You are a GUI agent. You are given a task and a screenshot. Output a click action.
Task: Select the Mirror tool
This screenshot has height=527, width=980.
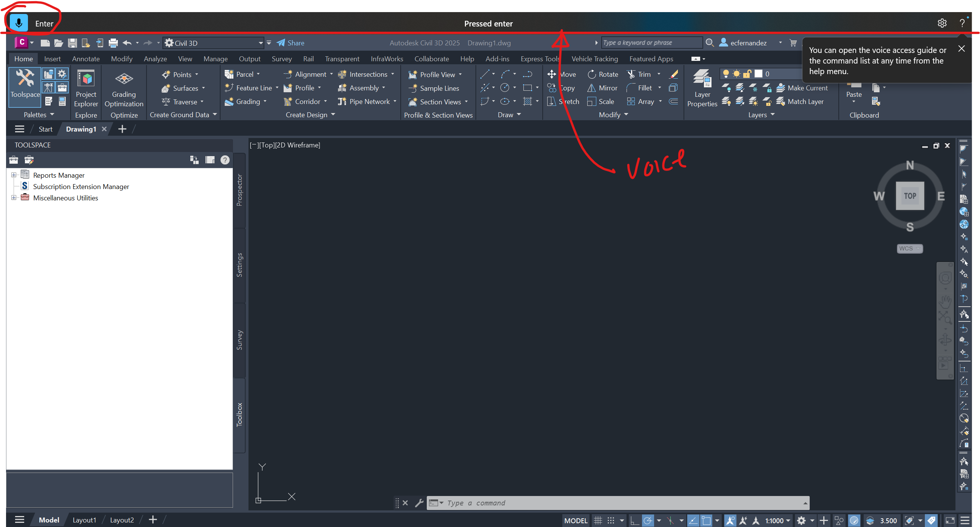pyautogui.click(x=603, y=88)
